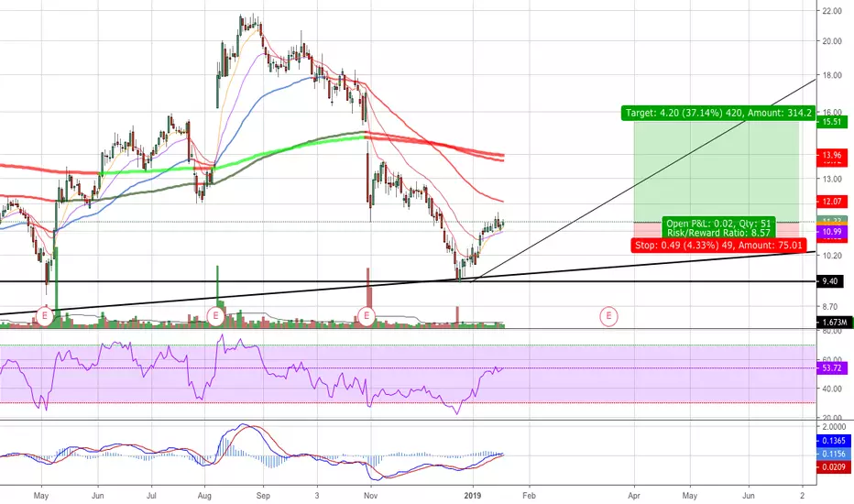The height and width of the screenshot is (504, 854).
Task: Click the Jul label on time axis
Action: pos(151,496)
